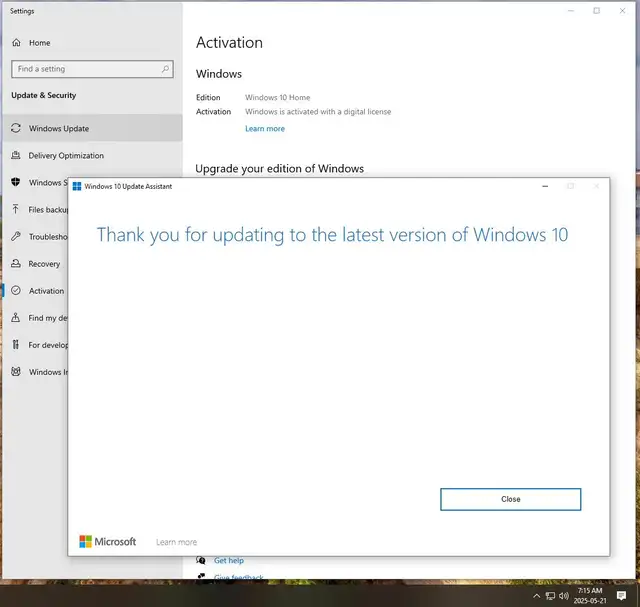Click the Windows Security shield icon

[x=16, y=182]
